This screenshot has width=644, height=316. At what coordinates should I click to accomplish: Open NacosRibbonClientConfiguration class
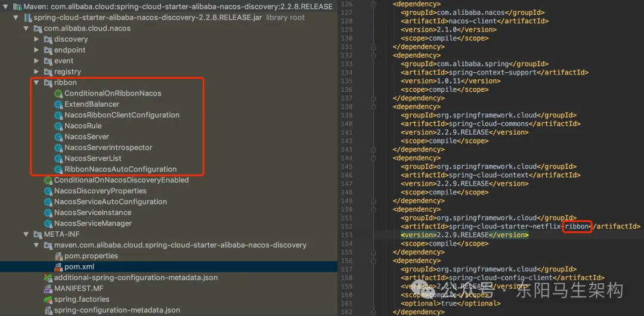(122, 115)
